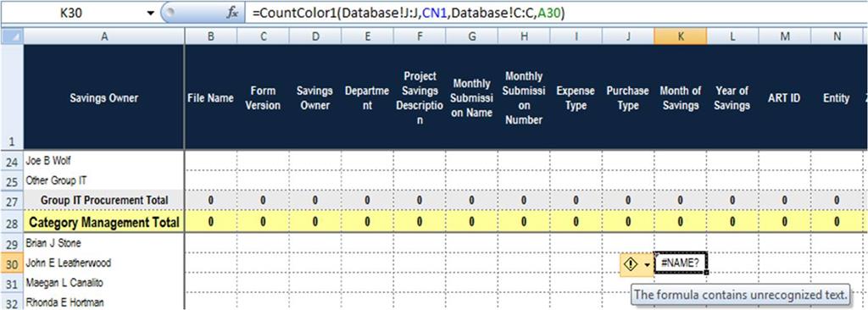Viewport: 868px width, 310px height.
Task: Select column H header
Action: pos(524,36)
